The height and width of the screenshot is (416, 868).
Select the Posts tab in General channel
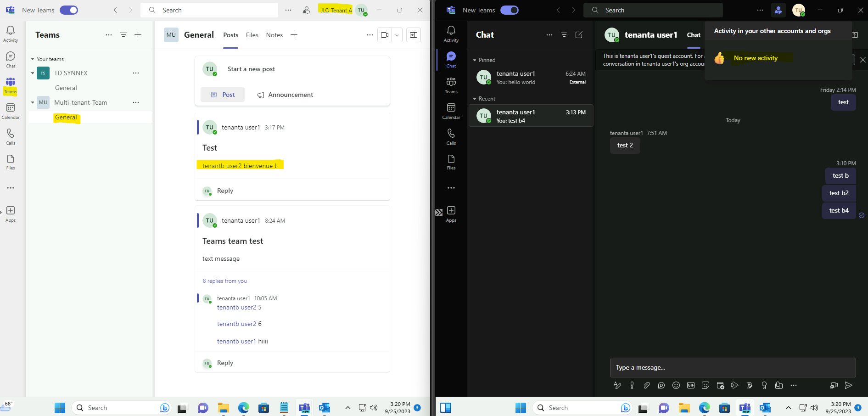pos(231,35)
